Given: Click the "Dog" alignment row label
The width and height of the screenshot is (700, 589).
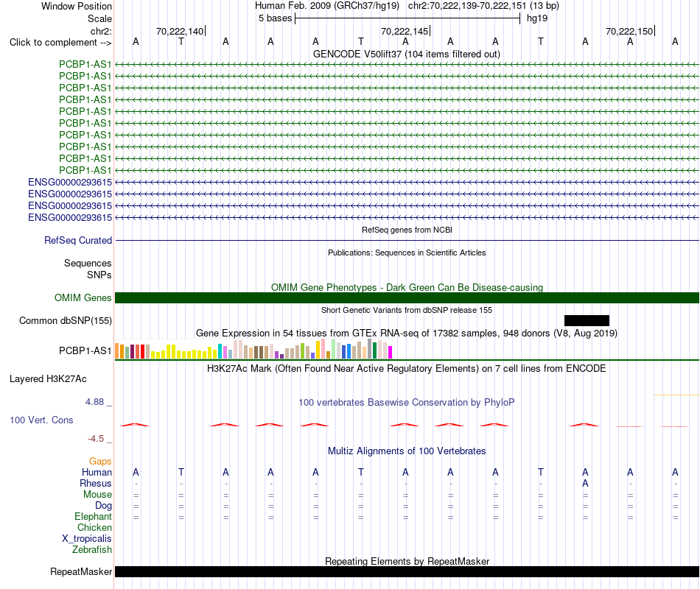Looking at the screenshot, I should 103,506.
